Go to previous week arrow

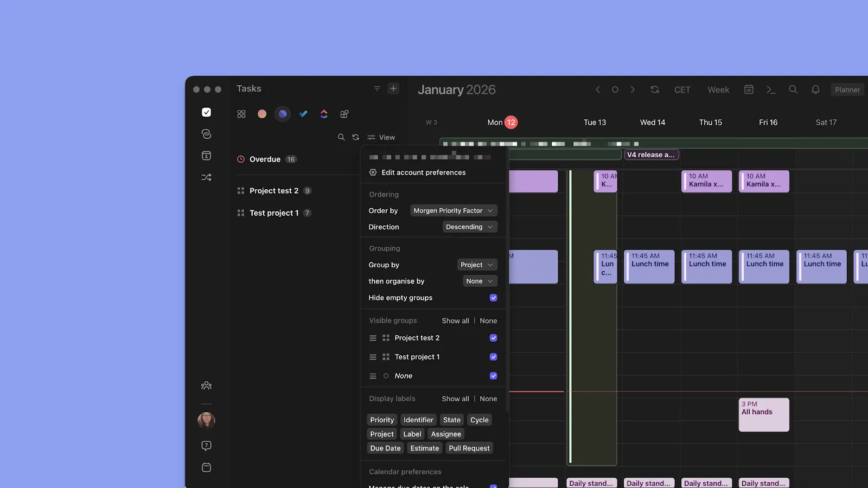[598, 89]
